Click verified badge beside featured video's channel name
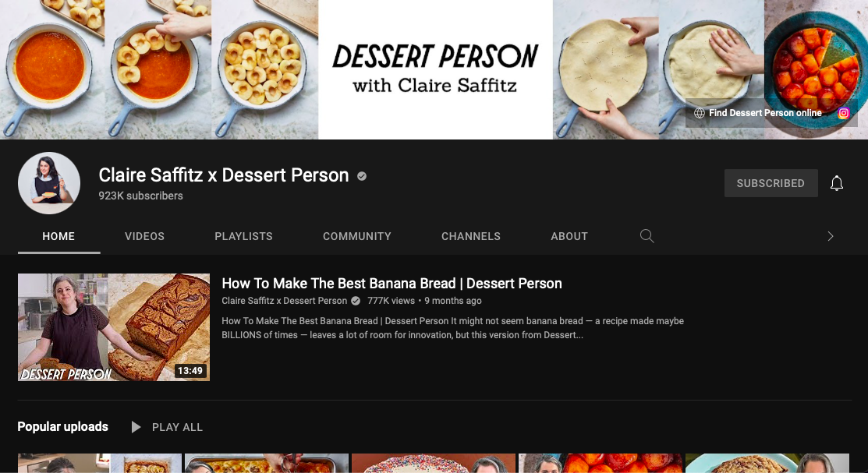This screenshot has width=868, height=473. [x=356, y=301]
